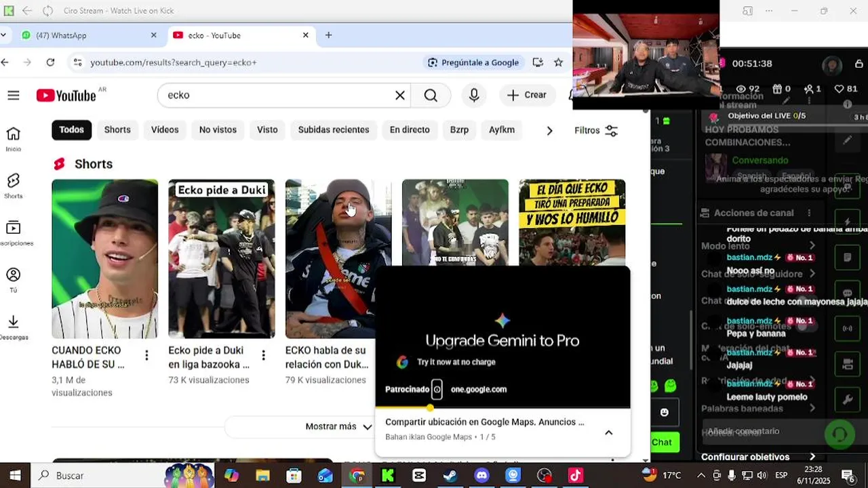Click the document icon in Kick side column

coord(847,258)
